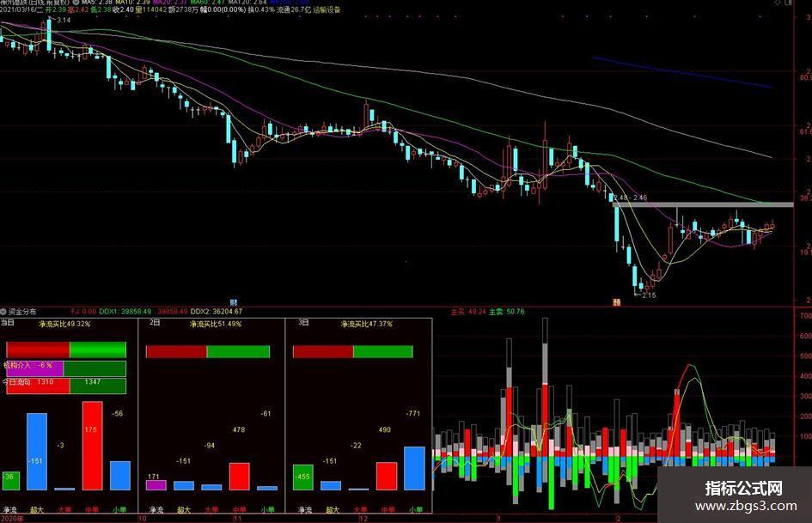812x523 pixels.
Task: Open the orange info marker below the 2.15 low
Action: (616, 302)
